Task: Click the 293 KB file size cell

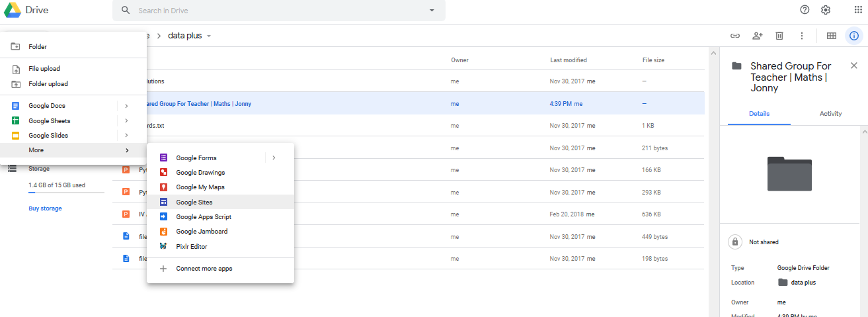Action: tap(652, 193)
